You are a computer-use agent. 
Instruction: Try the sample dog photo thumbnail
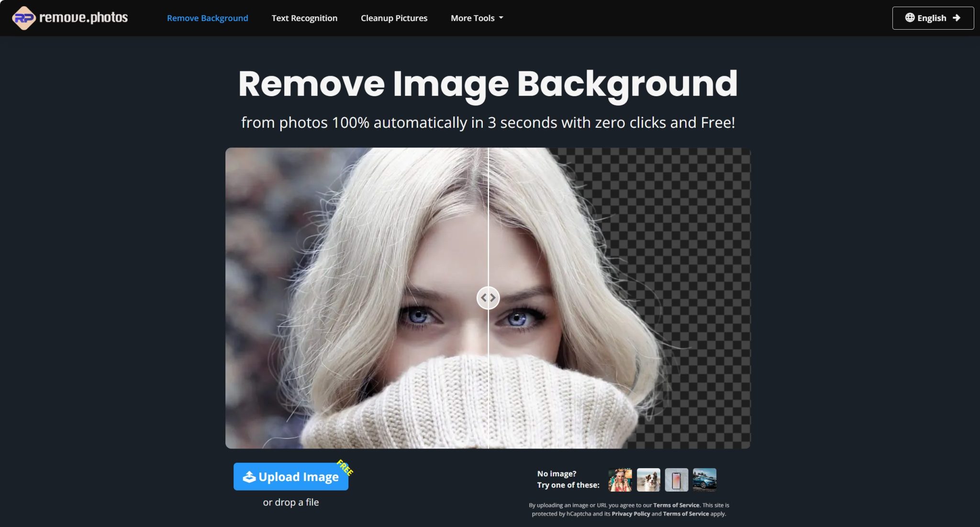pos(648,480)
